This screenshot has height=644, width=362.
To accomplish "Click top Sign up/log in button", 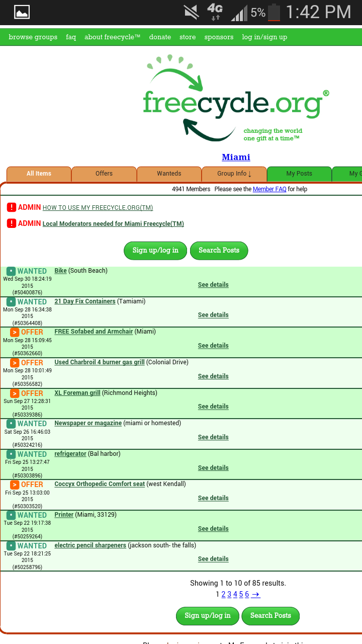I will [155, 251].
